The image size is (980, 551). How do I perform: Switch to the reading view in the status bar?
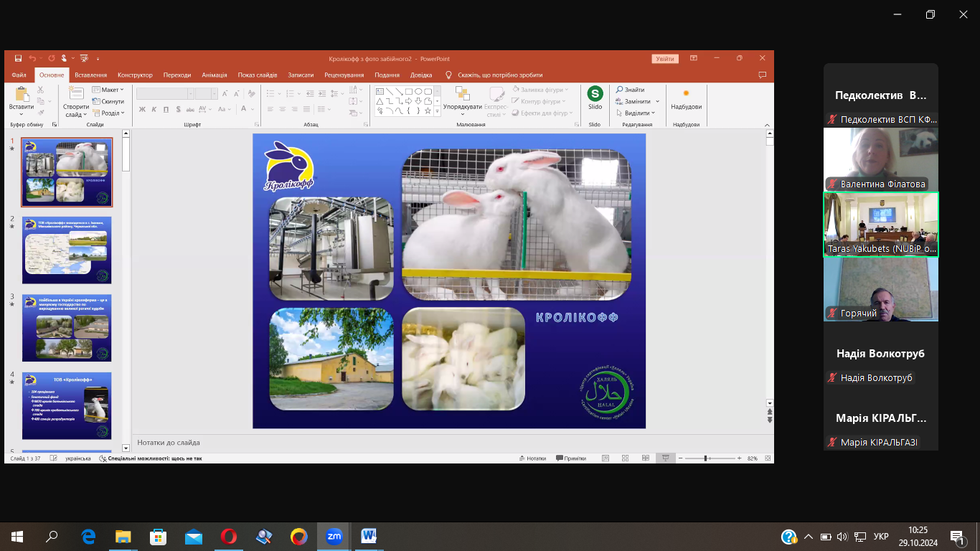click(646, 458)
